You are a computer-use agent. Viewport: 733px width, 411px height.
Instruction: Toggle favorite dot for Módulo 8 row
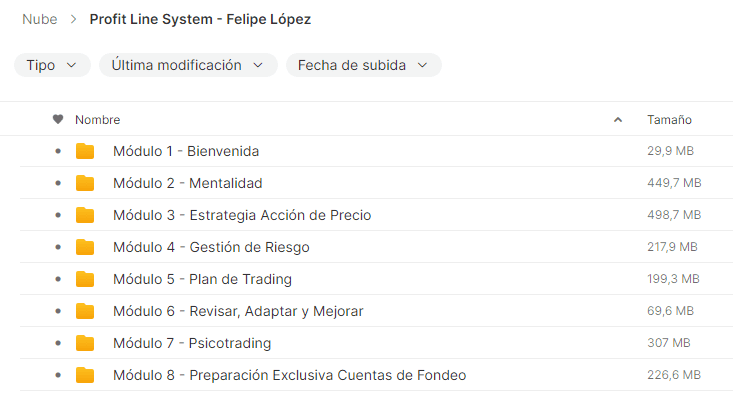[58, 375]
